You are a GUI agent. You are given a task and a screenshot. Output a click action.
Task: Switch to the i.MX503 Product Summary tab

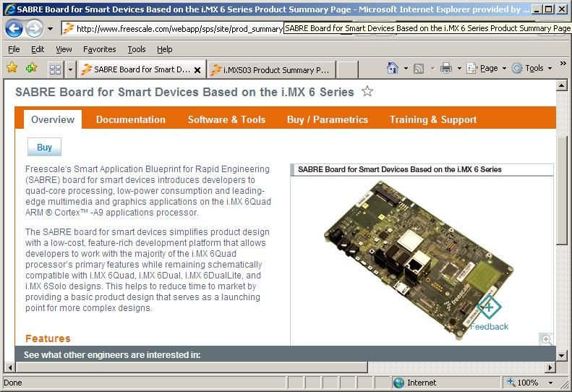tap(271, 69)
